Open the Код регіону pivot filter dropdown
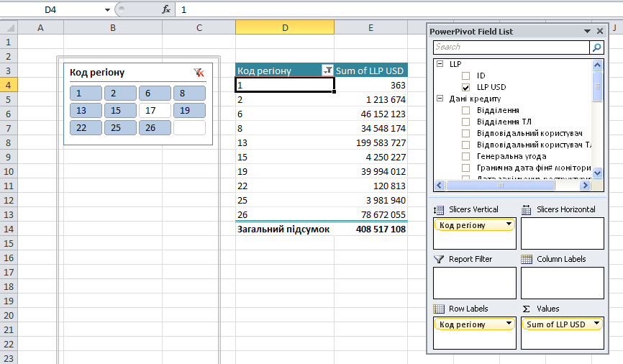The image size is (623, 364). pyautogui.click(x=328, y=70)
